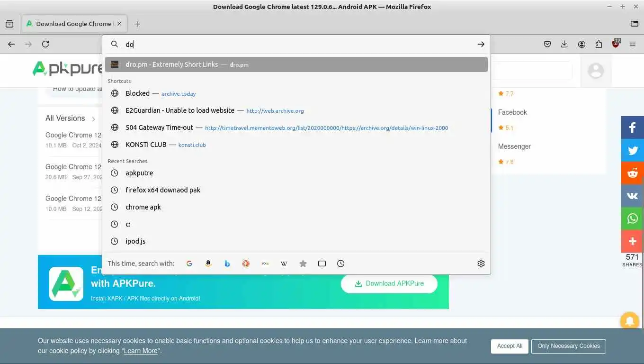This screenshot has width=644, height=364.
Task: Select recent search 'apkputre'
Action: pos(296,173)
